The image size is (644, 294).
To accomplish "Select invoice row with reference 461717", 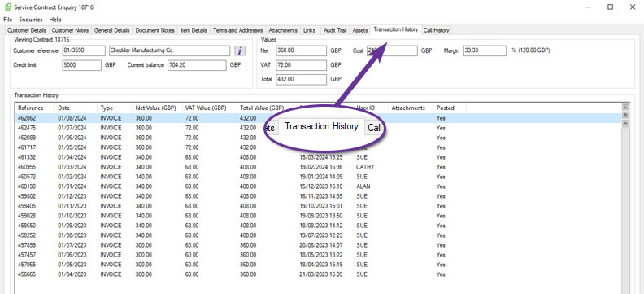I will click(318, 147).
